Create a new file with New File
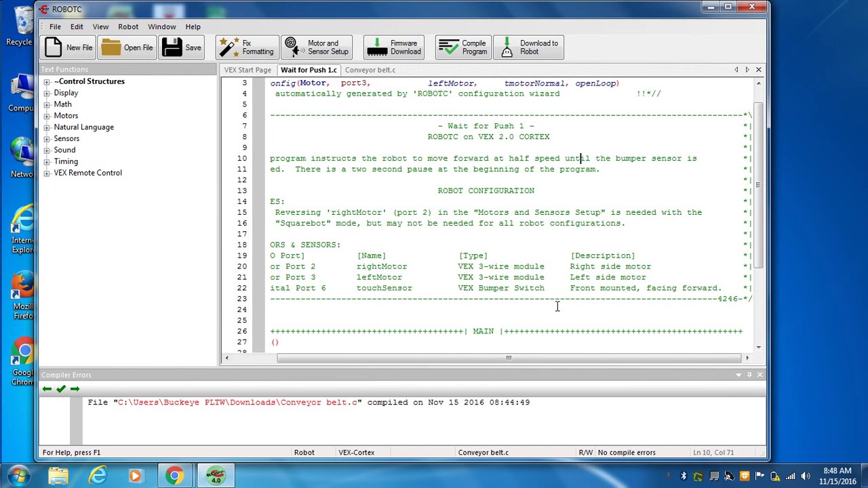 [69, 47]
